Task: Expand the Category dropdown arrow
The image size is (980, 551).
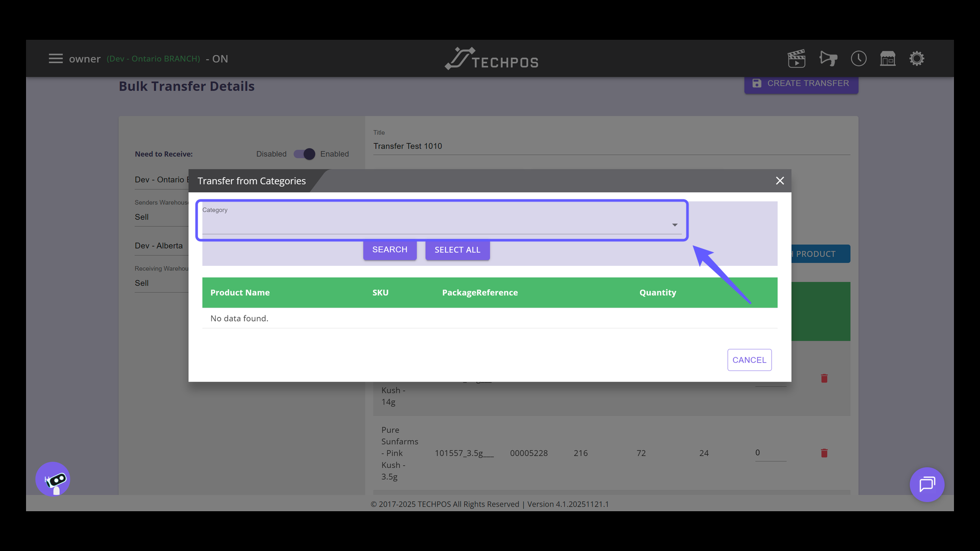Action: click(674, 225)
